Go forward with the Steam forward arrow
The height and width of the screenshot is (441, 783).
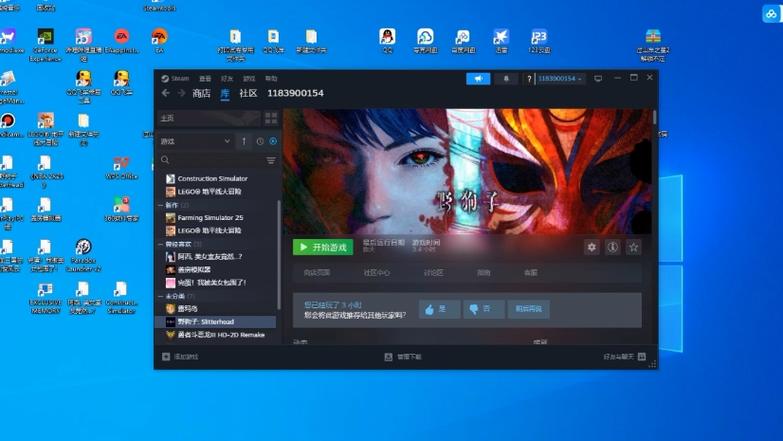pos(181,93)
